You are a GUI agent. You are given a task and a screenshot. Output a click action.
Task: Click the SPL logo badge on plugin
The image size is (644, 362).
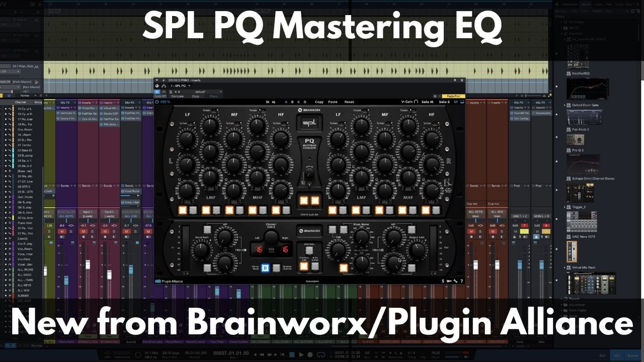coord(308,123)
